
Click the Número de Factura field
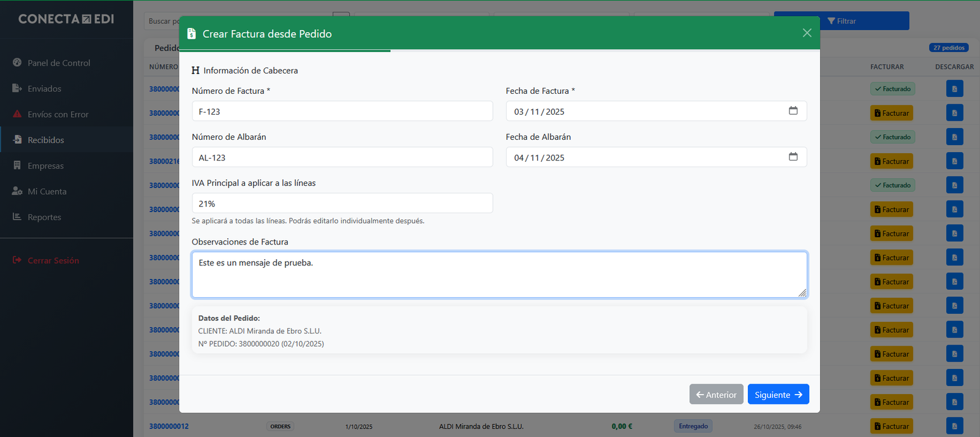click(x=342, y=112)
